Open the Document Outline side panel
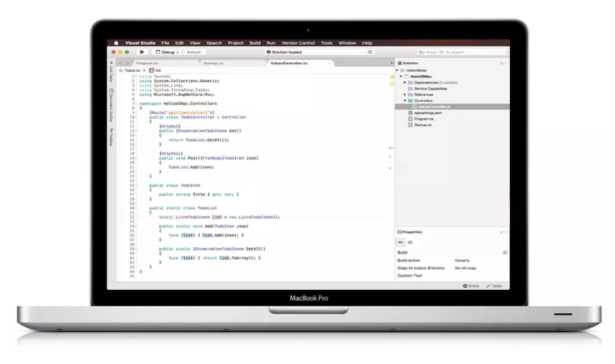The image size is (615, 364). pyautogui.click(x=112, y=106)
